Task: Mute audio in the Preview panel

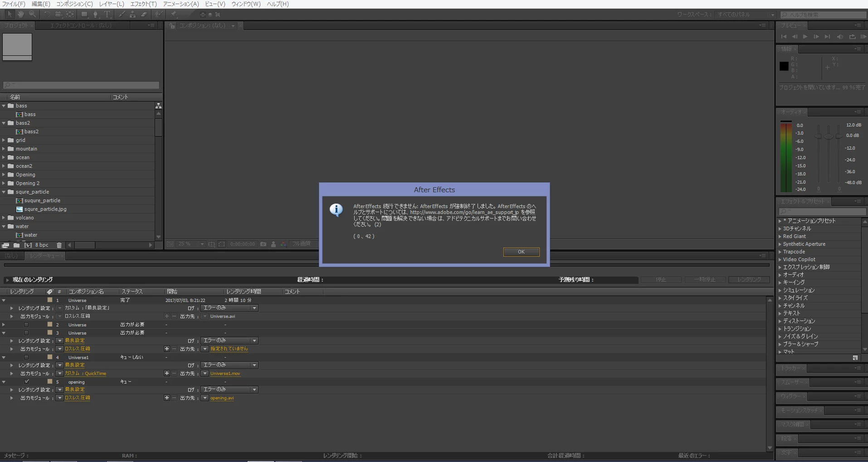Action: click(840, 37)
